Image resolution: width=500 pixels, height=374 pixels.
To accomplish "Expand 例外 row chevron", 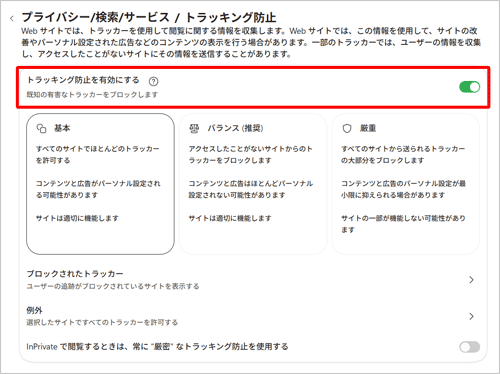I will (471, 316).
